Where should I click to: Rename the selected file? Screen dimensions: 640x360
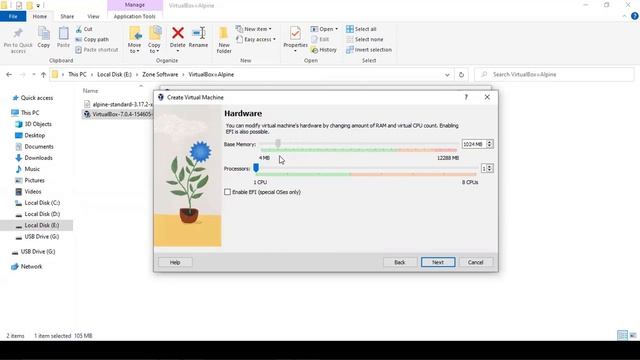[x=198, y=37]
